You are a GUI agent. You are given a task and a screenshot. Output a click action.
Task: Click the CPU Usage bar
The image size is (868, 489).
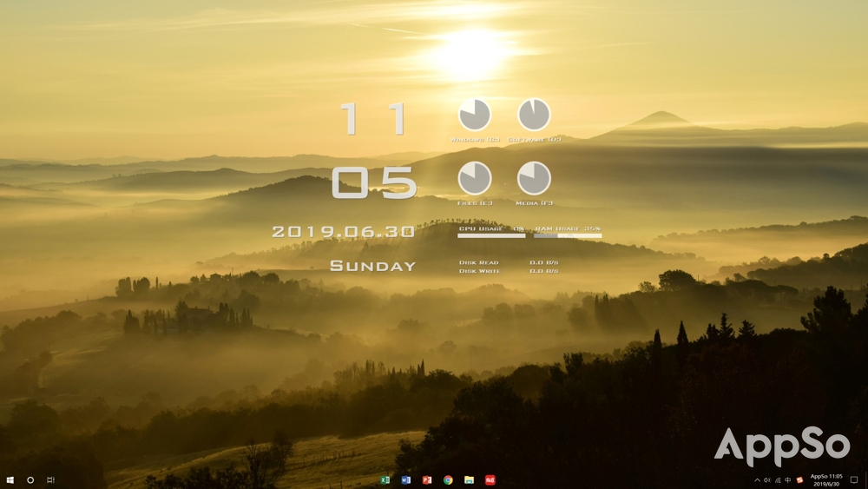tap(491, 235)
